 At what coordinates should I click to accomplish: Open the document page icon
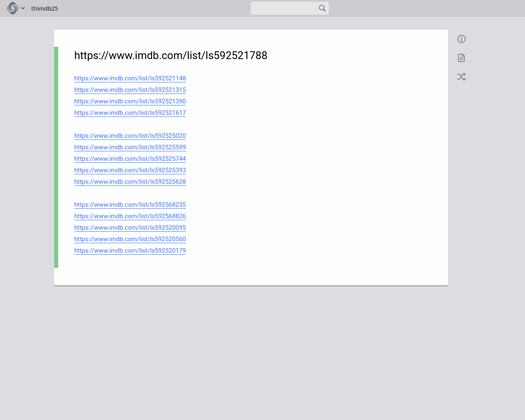(461, 58)
